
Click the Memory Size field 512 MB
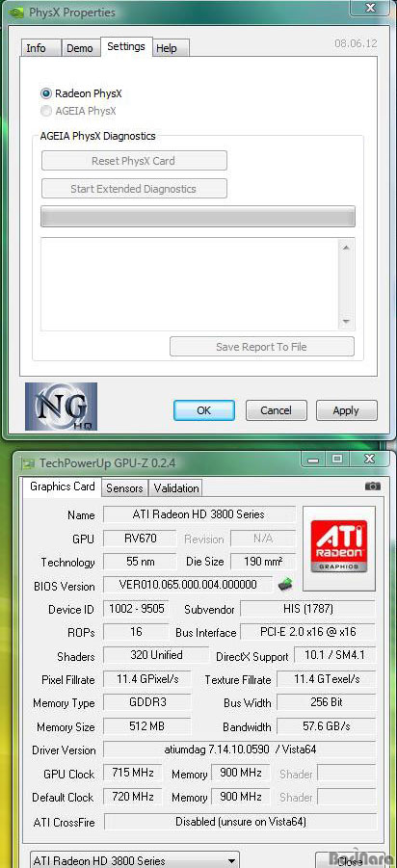tap(147, 725)
